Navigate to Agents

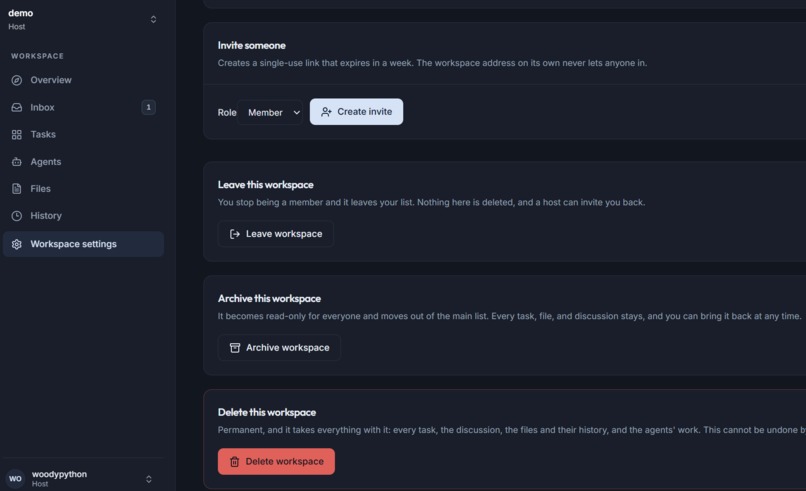[83, 162]
